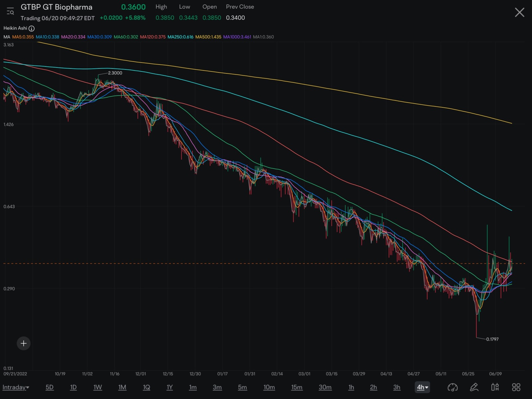Open candlestick chart type settings

(495, 387)
